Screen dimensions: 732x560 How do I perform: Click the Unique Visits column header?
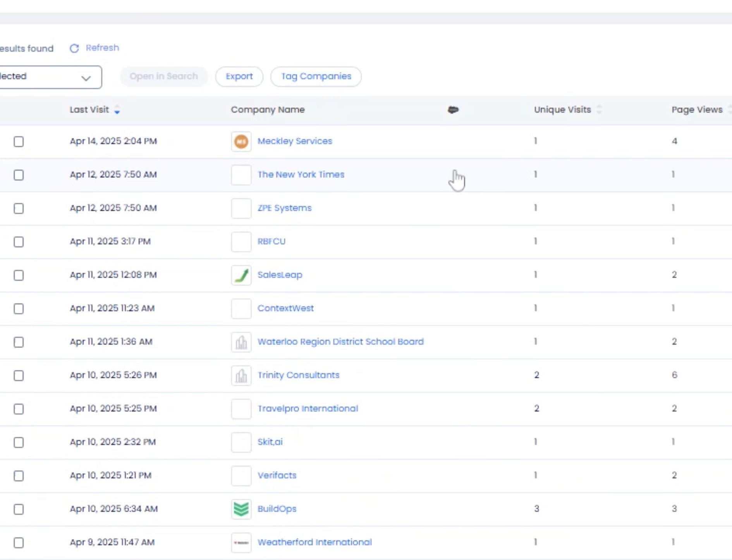tap(562, 110)
